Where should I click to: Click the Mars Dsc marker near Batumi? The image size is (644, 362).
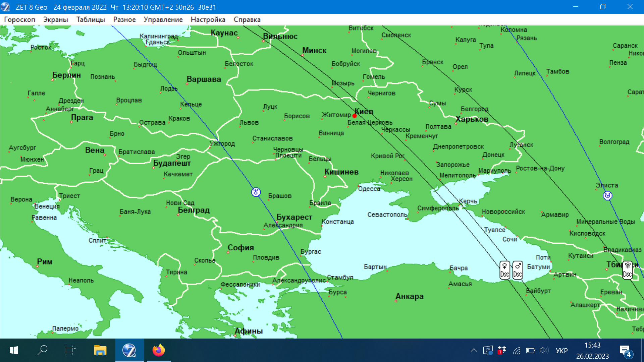coord(518,270)
